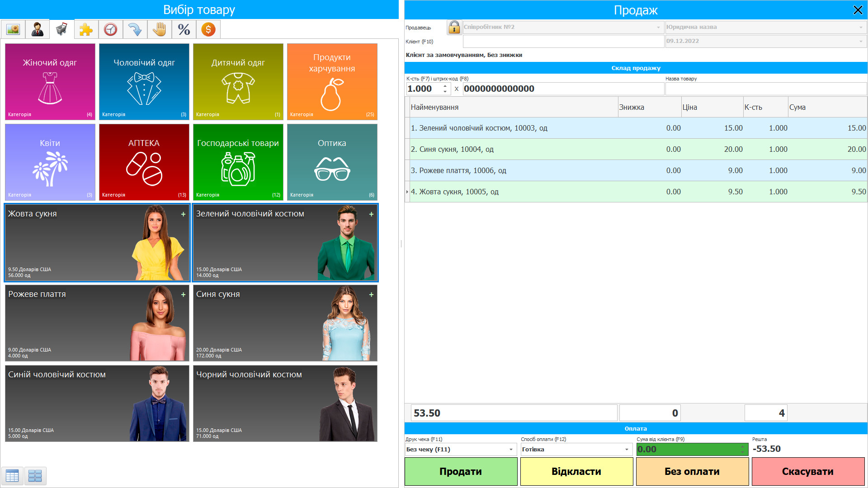Viewport: 868px width, 488px height.
Task: Open payment method Готівка dropdown
Action: pos(627,450)
